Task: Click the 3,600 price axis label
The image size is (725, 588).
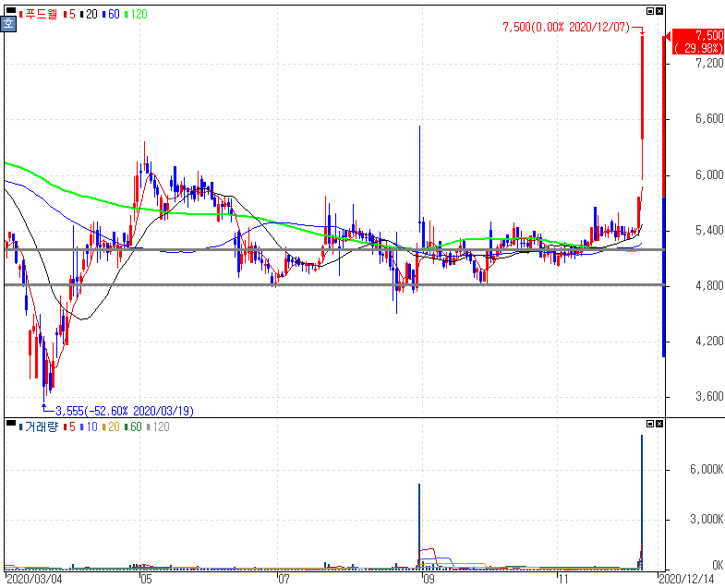Action: tap(709, 397)
